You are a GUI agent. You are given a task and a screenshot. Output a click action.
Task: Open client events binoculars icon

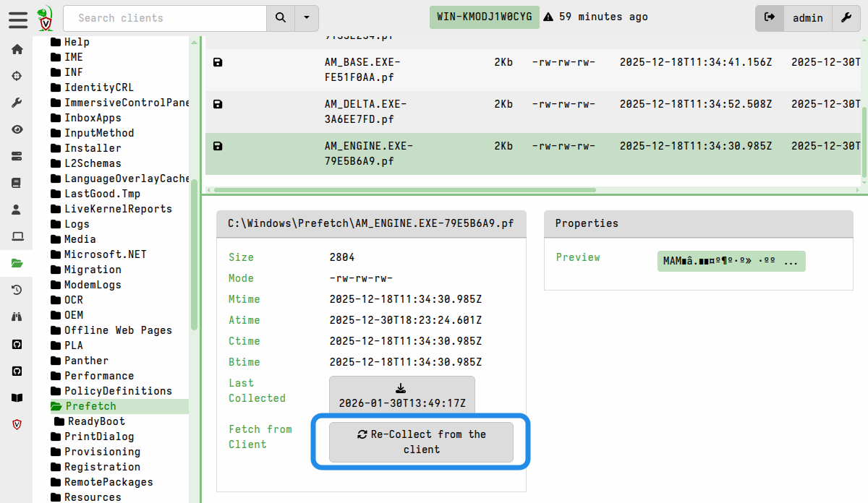17,317
